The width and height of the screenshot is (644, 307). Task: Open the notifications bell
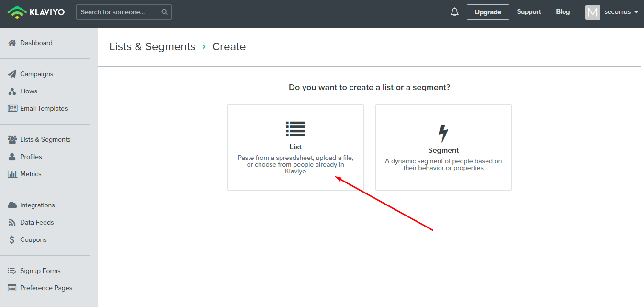454,12
